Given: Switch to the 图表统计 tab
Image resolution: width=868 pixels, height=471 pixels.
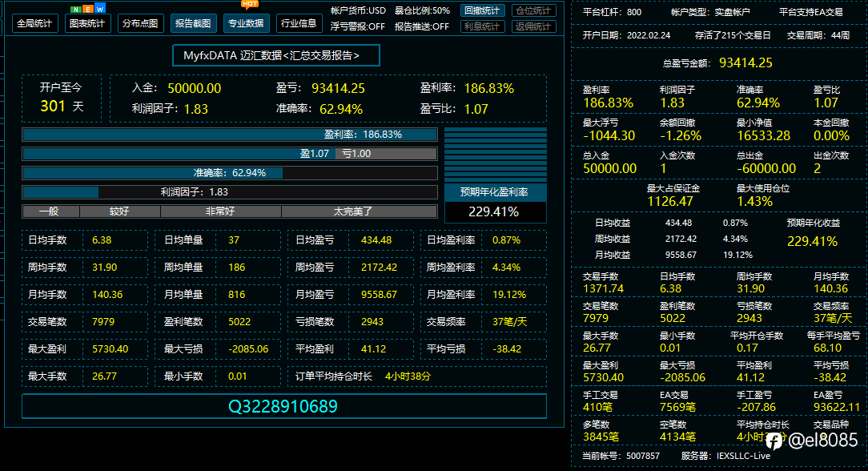Looking at the screenshot, I should [87, 23].
